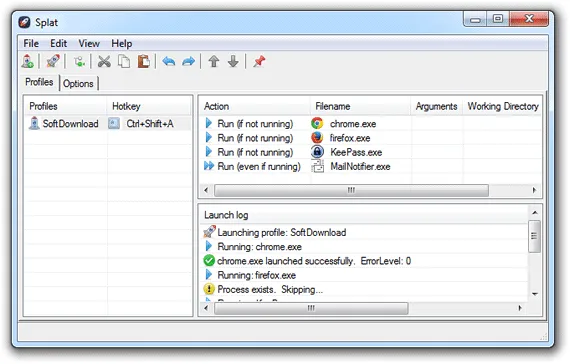Screen dimensions: 570x364
Task: Click the Launch log column header
Action: (x=364, y=215)
